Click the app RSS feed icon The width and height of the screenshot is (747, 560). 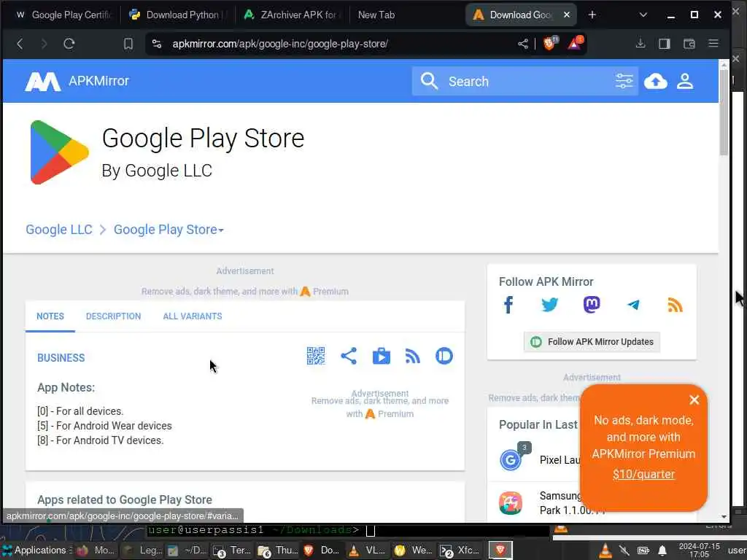413,356
